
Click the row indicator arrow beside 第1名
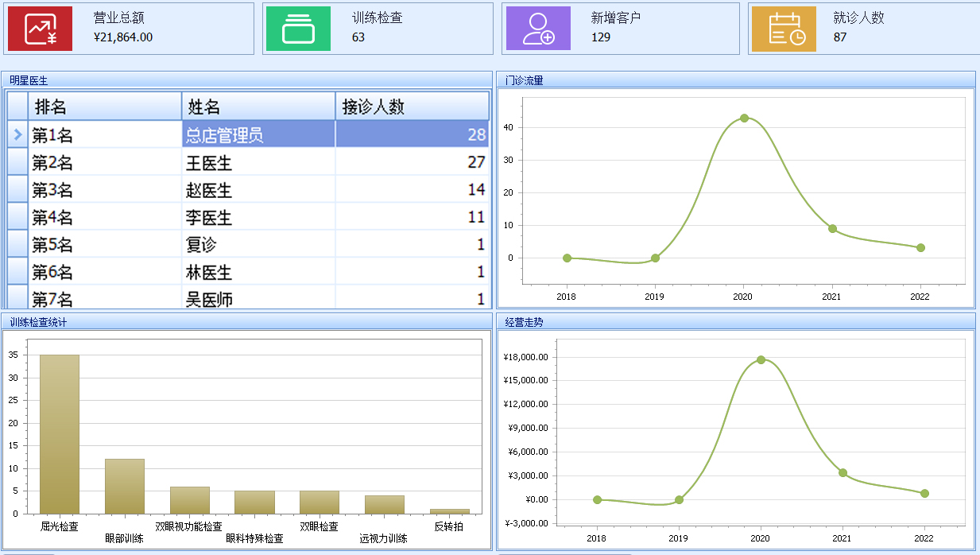coord(17,135)
